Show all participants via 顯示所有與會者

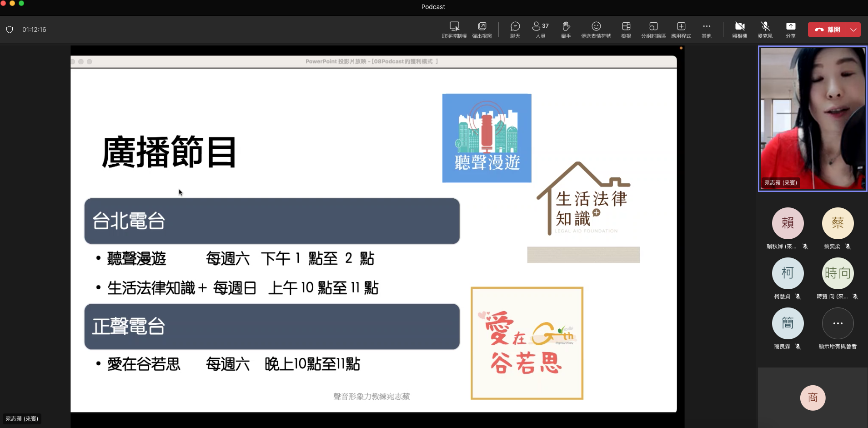click(838, 323)
